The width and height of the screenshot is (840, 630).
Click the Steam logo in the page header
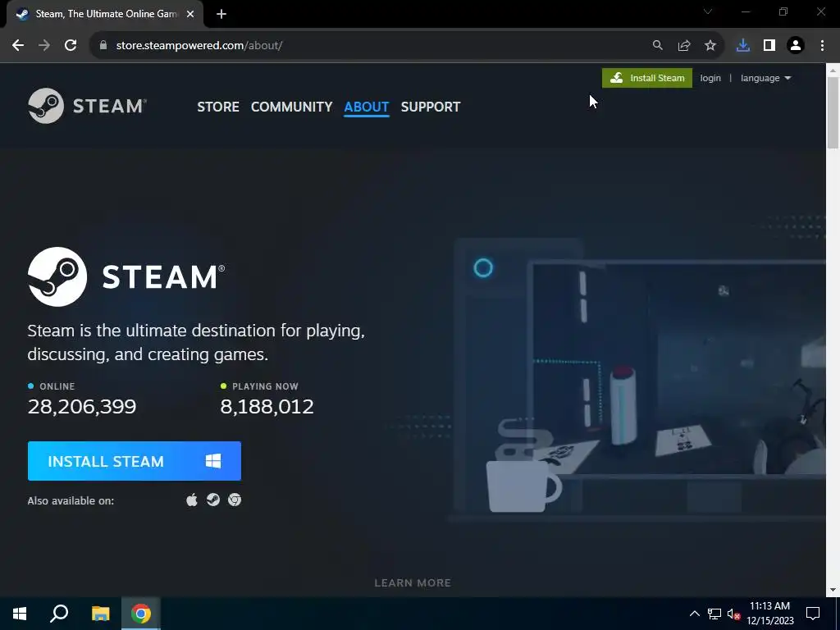click(87, 106)
